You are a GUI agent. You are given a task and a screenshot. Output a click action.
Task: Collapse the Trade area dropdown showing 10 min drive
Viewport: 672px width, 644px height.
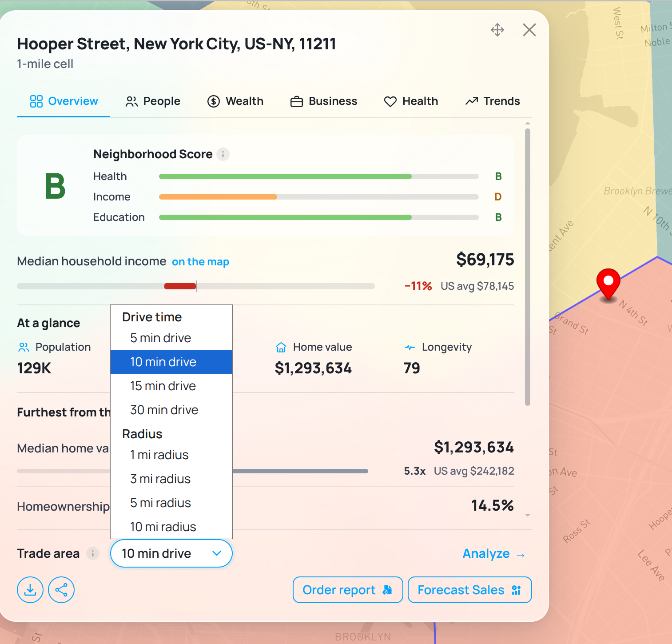tap(171, 553)
